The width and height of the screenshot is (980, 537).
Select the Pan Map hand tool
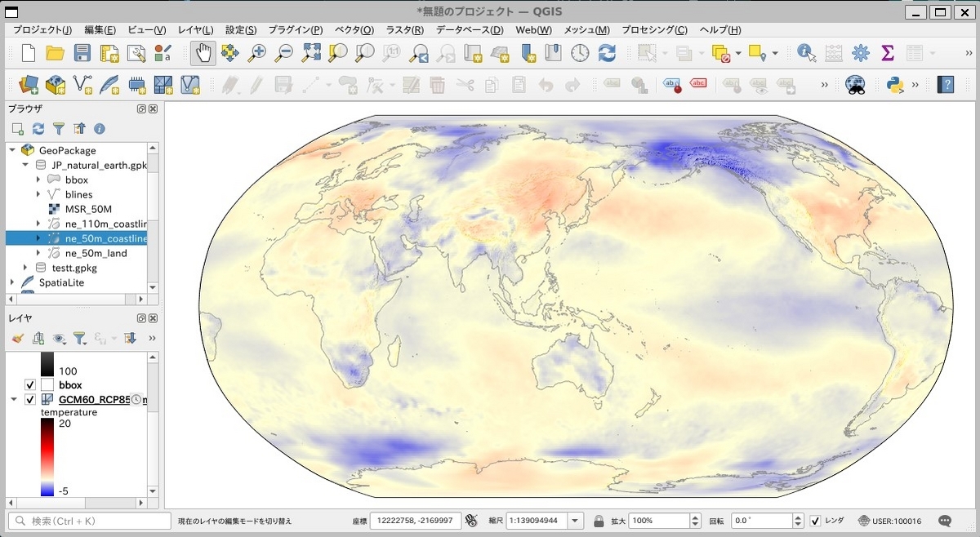[203, 53]
